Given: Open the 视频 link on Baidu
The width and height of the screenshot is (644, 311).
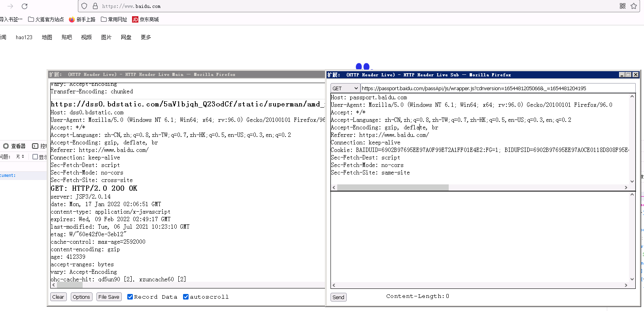Looking at the screenshot, I should coord(87,37).
